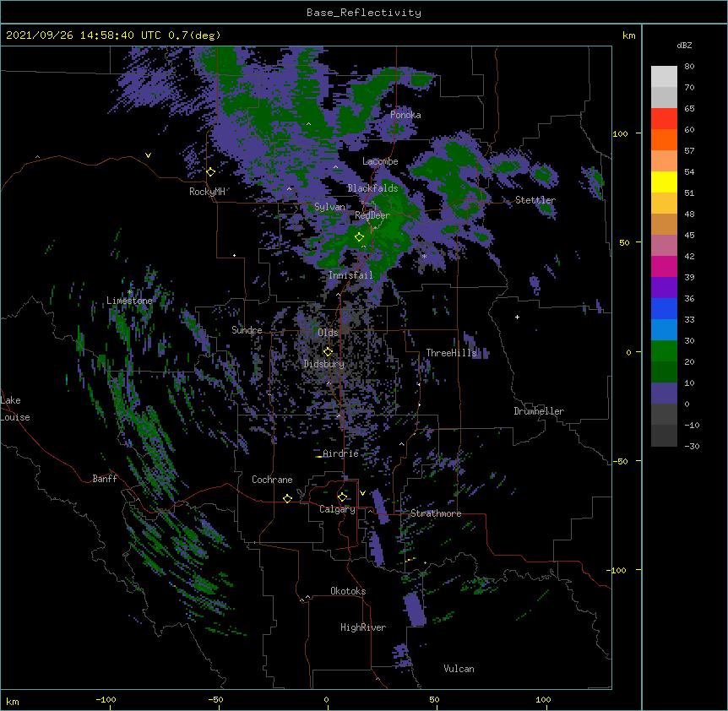Screen dimensions: 728x711
Task: Click the yellow diamond marker above Calgary label
Action: tap(342, 497)
